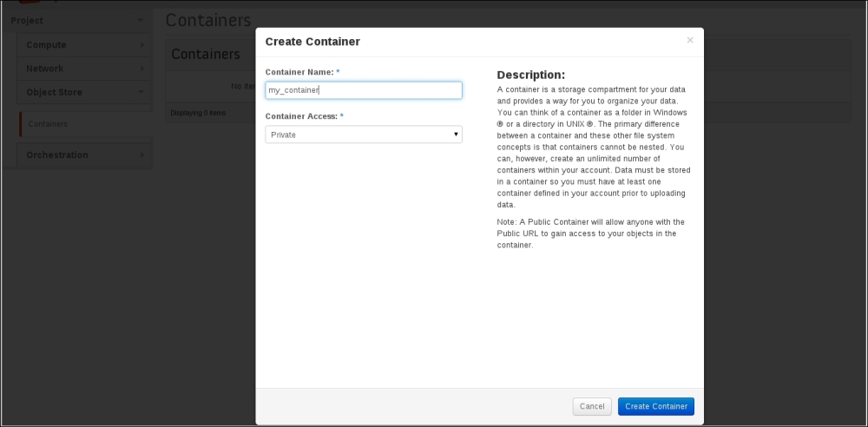This screenshot has width=868, height=427.
Task: Click the Container Name input field
Action: [364, 90]
